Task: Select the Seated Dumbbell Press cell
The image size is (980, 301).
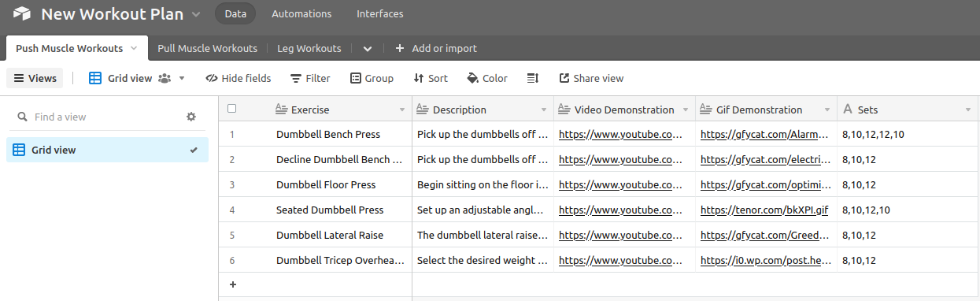Action: 341,210
